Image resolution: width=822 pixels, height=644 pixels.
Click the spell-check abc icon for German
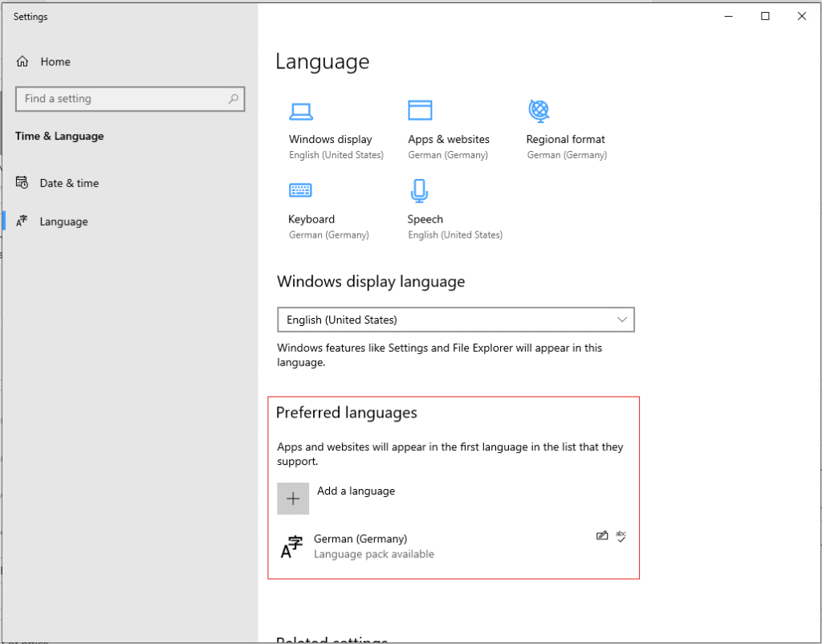621,536
